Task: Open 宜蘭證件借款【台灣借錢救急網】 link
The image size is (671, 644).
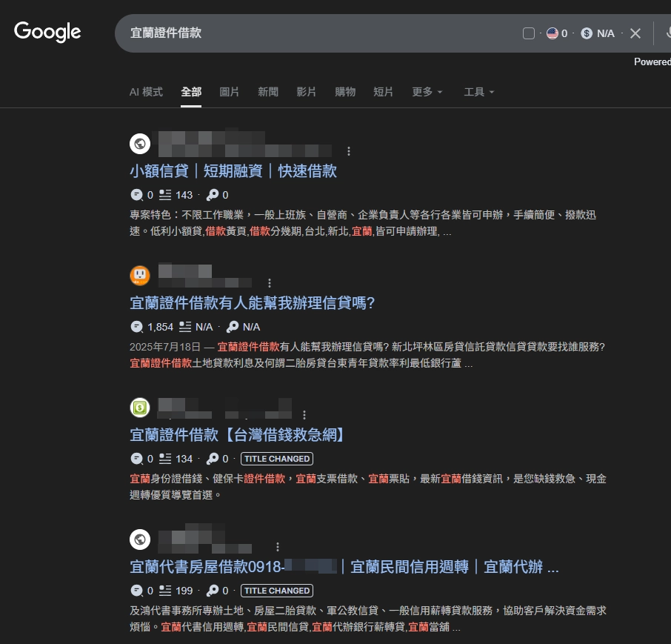Action: pos(238,435)
